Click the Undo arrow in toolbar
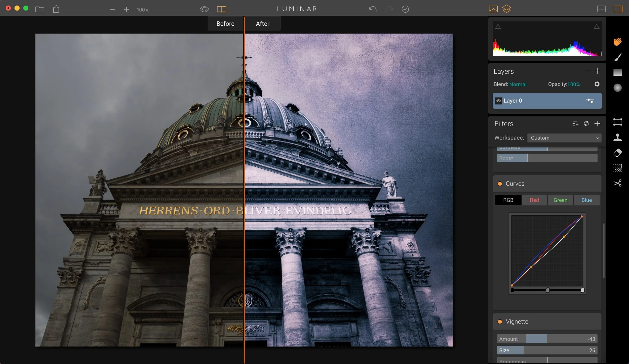The height and width of the screenshot is (364, 629). [373, 9]
